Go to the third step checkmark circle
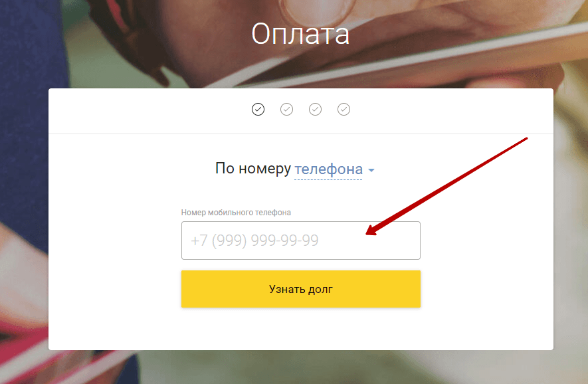The height and width of the screenshot is (384, 588). [x=315, y=110]
